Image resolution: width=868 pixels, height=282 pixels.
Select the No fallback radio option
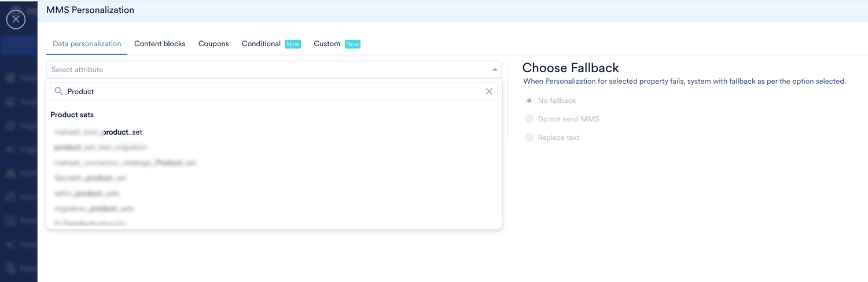[x=529, y=101]
